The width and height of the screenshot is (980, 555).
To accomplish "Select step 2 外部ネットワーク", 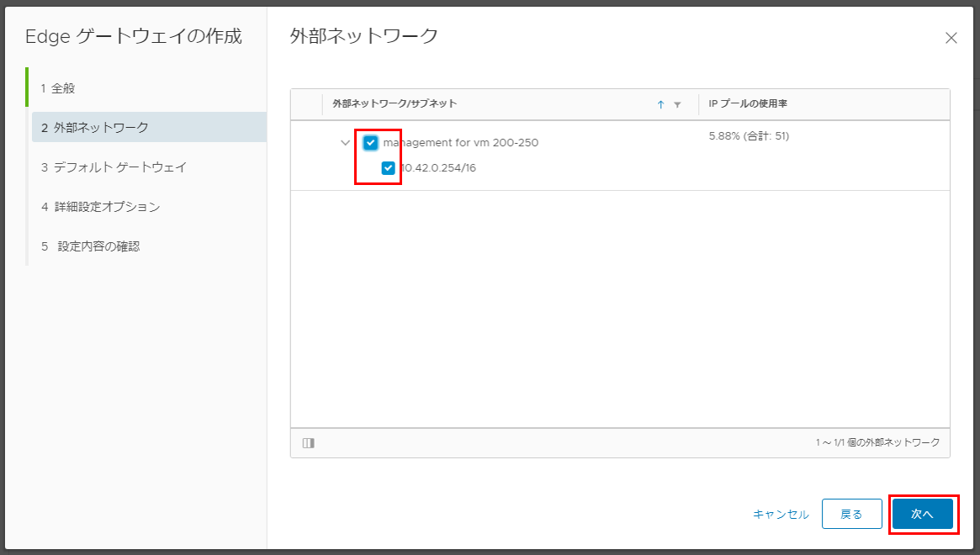I will [150, 128].
